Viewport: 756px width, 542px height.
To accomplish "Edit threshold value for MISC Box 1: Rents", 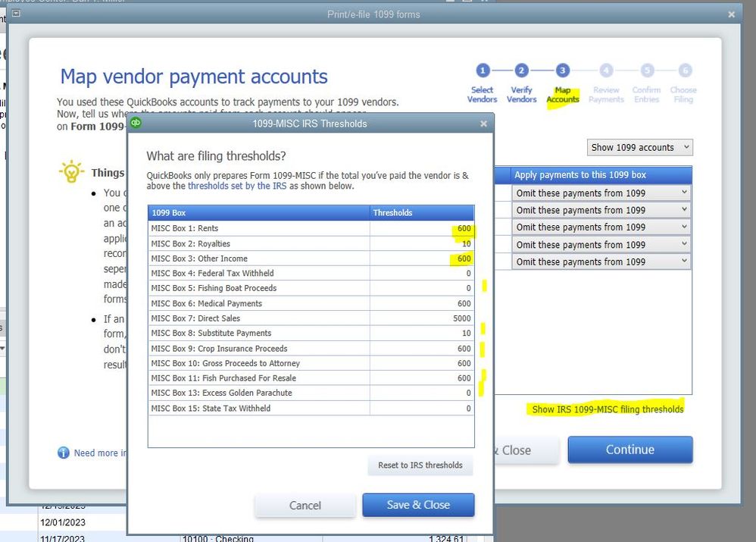I will 422,228.
